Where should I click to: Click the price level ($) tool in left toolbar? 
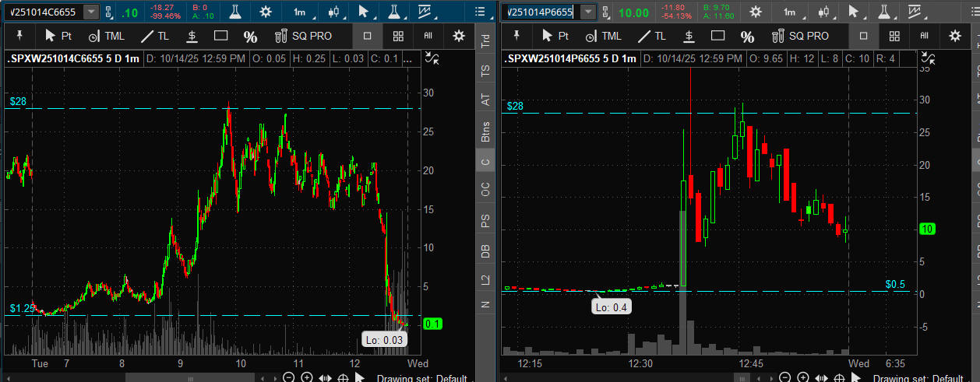(192, 36)
